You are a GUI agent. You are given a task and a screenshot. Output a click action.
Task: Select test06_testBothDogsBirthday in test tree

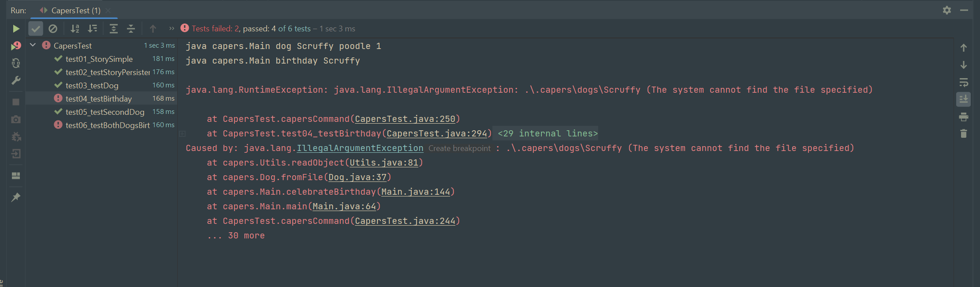[107, 125]
